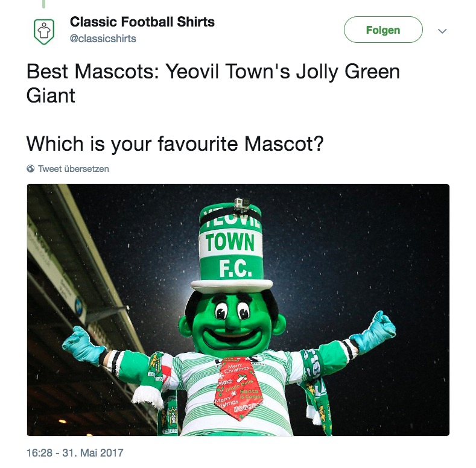Click the question 'Which is your favourite Mascot?'
476x468 pixels.
pyautogui.click(x=175, y=144)
